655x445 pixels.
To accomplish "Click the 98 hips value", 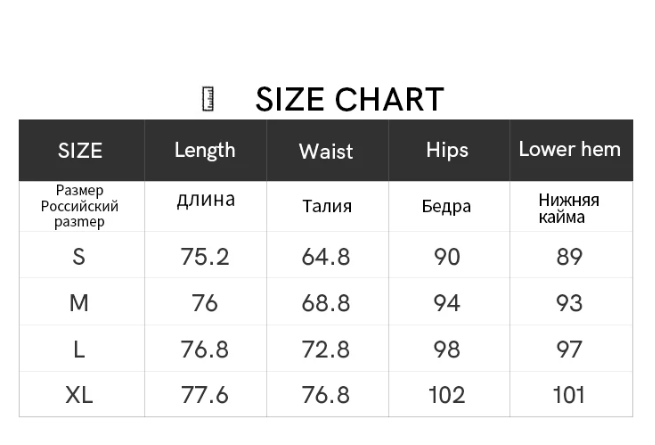I will (447, 349).
